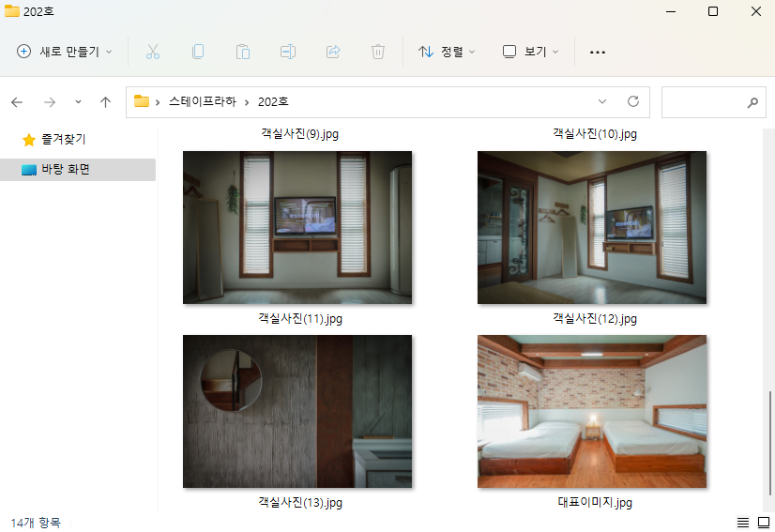The height and width of the screenshot is (532, 775).
Task: Switch to large thumbnails view icon
Action: [764, 522]
